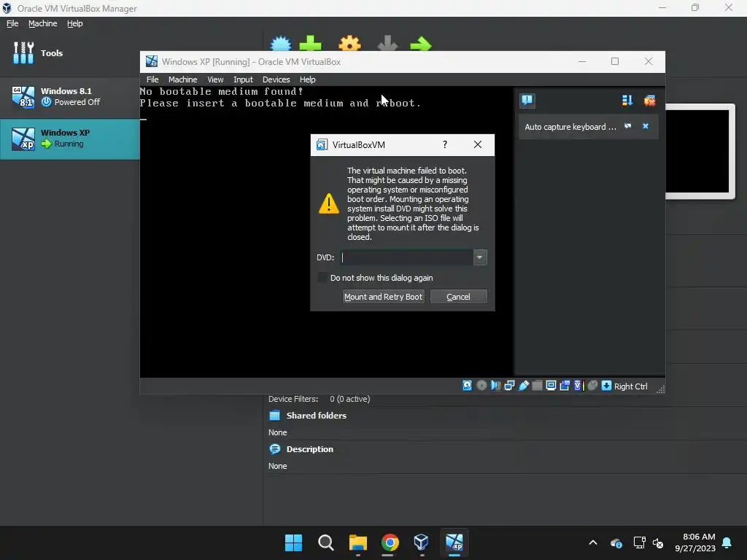Click the Device Filters value text
The image size is (747, 560).
click(349, 399)
